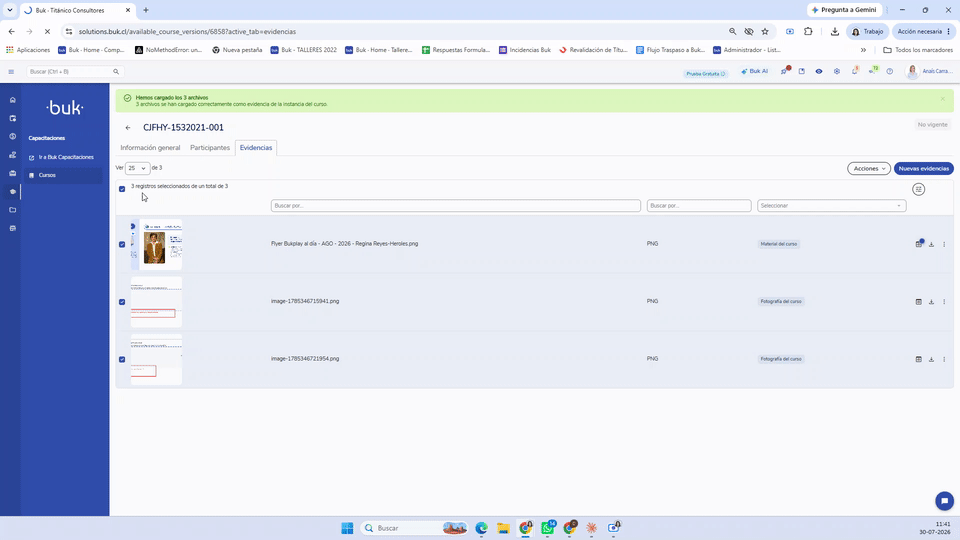Dismiss the green success notification
Image resolution: width=960 pixels, height=540 pixels.
[943, 99]
